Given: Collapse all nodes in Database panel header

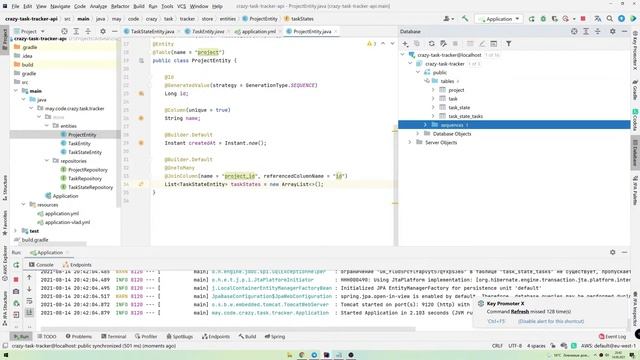Looking at the screenshot, I should click(x=598, y=31).
